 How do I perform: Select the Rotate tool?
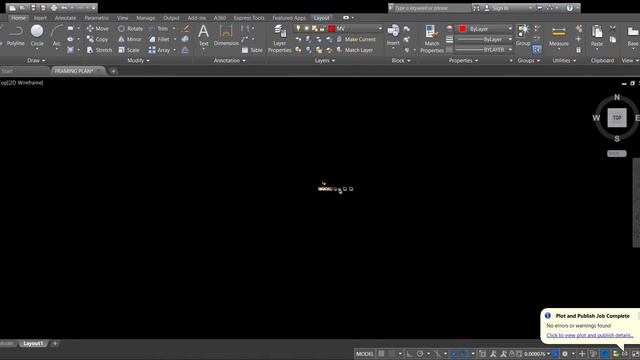tap(130, 29)
